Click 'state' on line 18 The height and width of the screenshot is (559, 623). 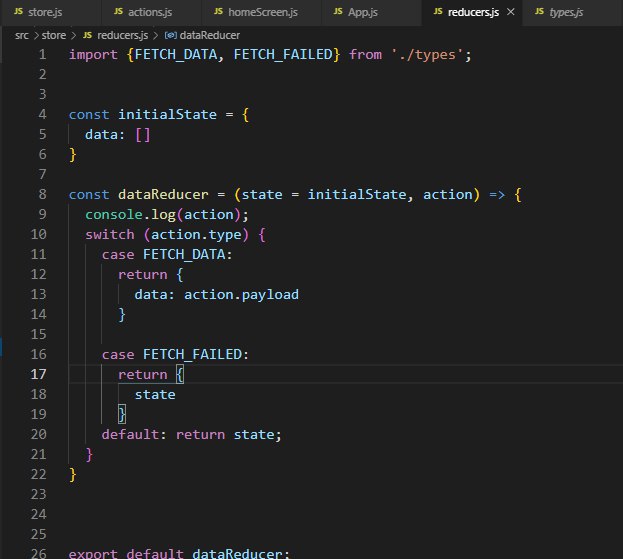[x=155, y=395]
